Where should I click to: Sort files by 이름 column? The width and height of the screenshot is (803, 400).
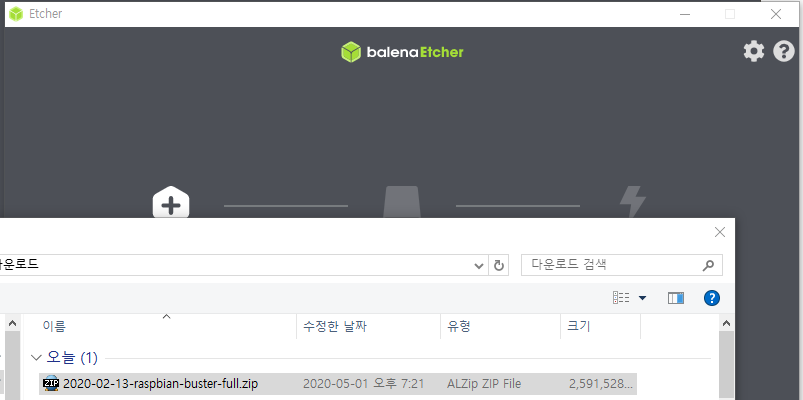click(167, 326)
